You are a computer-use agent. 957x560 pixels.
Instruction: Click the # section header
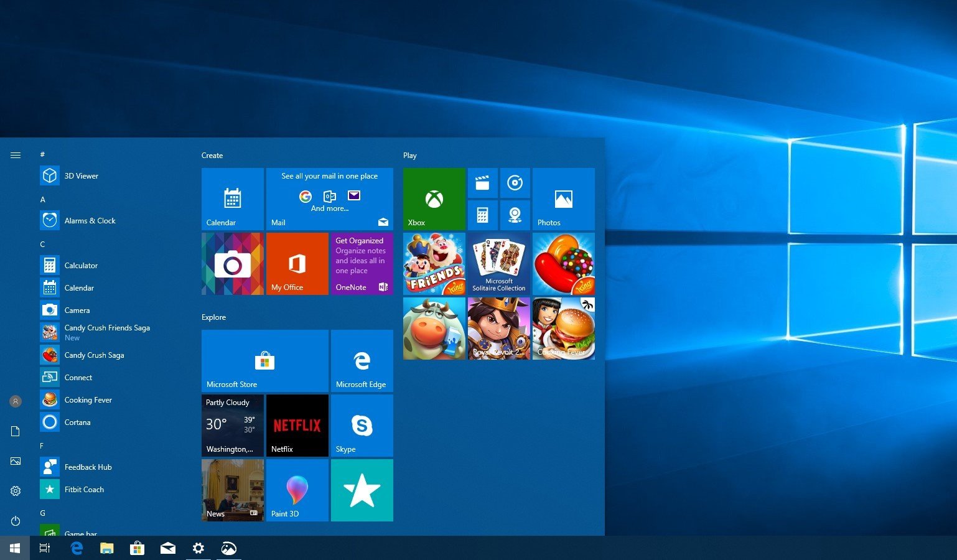(42, 154)
